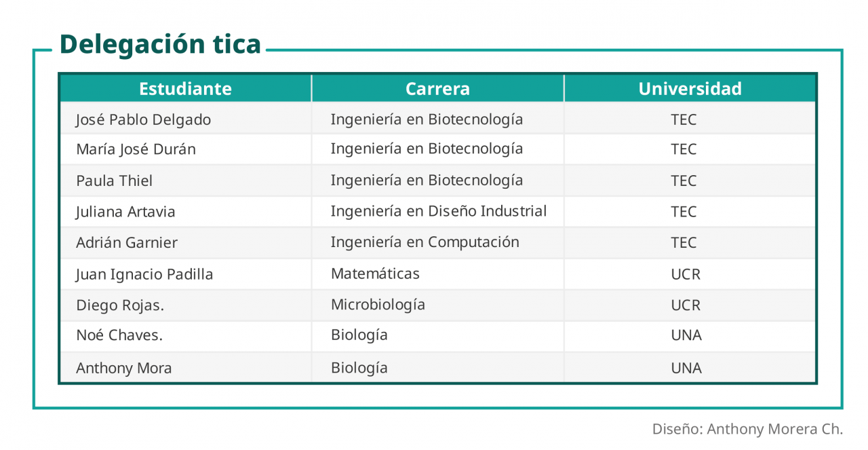Select student Juan Ignacio Padilla
The width and height of the screenshot is (868, 450).
coord(144,274)
